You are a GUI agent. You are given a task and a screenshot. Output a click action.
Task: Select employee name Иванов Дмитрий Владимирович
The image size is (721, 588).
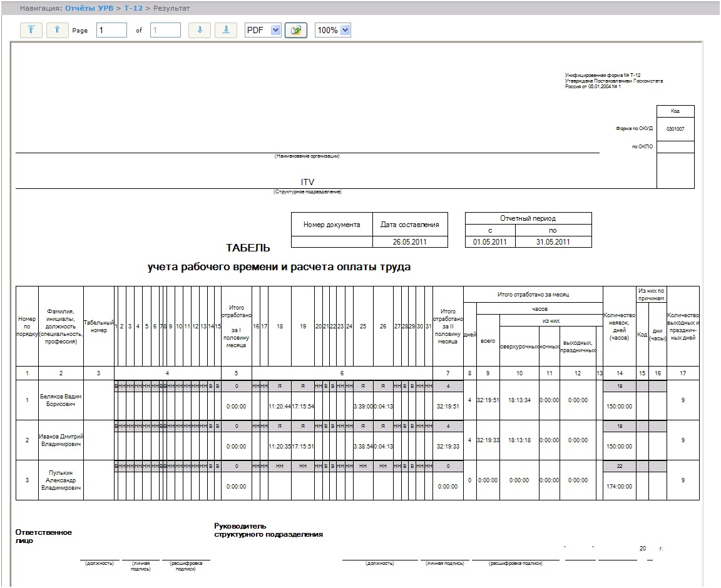pyautogui.click(x=61, y=440)
